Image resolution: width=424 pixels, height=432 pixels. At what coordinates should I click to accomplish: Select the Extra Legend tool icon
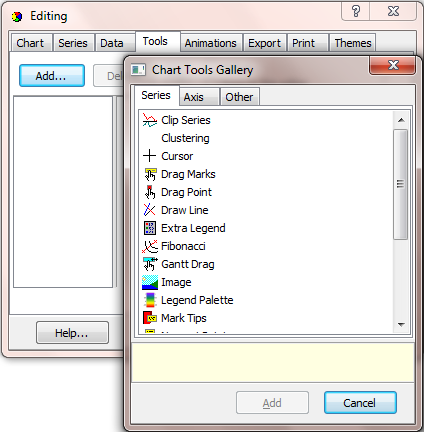pyautogui.click(x=150, y=228)
